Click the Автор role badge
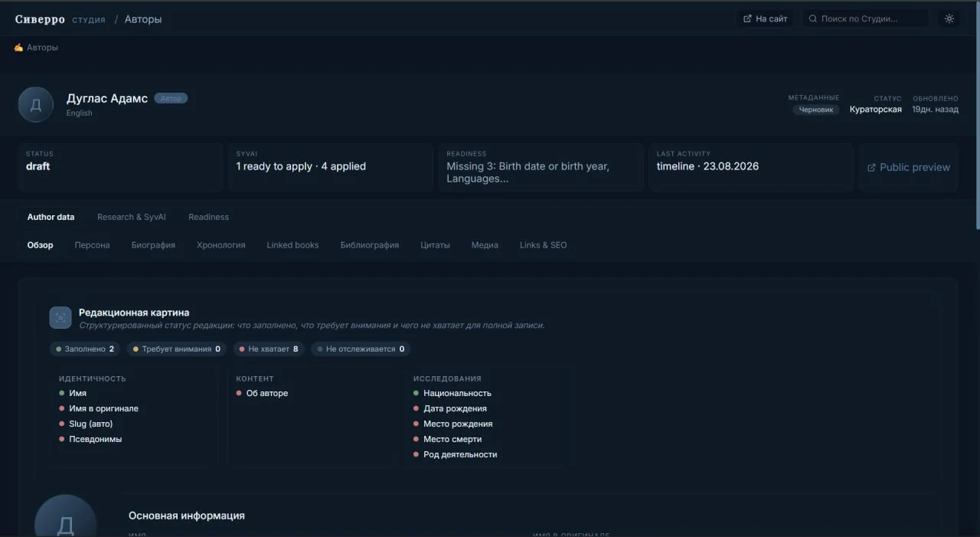This screenshot has height=537, width=980. click(x=171, y=98)
